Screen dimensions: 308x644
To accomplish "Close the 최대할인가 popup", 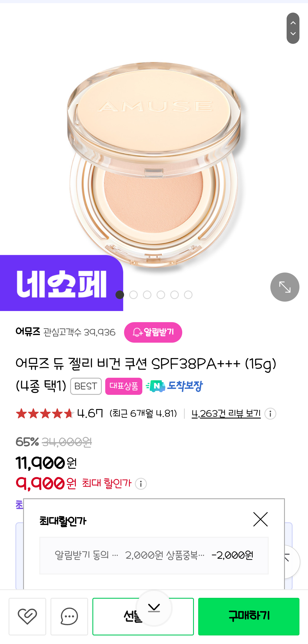I will pos(260,519).
